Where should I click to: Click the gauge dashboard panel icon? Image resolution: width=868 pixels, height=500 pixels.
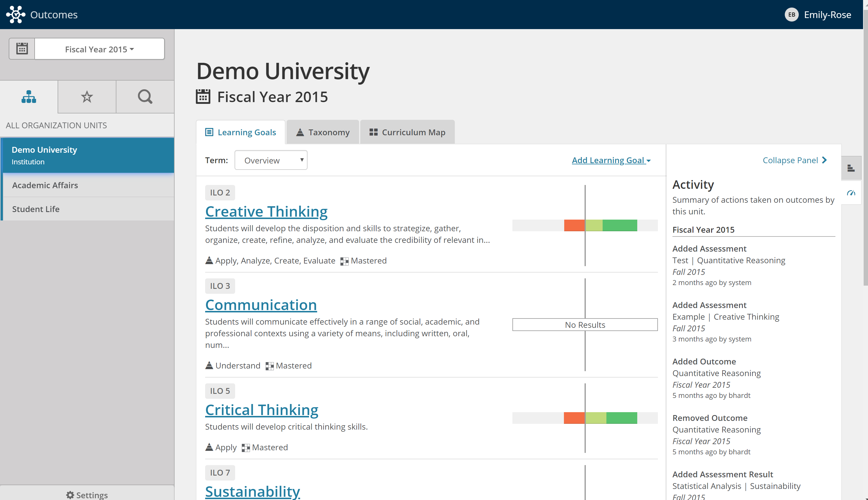click(851, 193)
